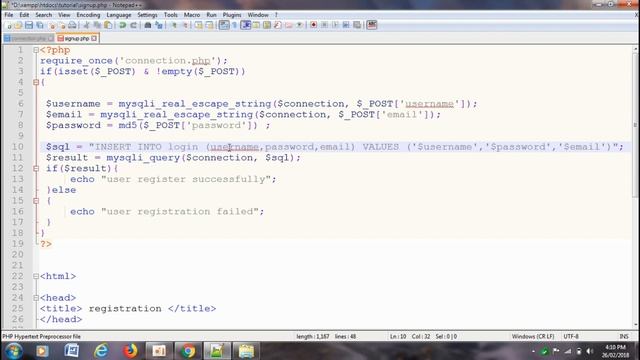Open Google Chrome from taskbar

(188, 351)
